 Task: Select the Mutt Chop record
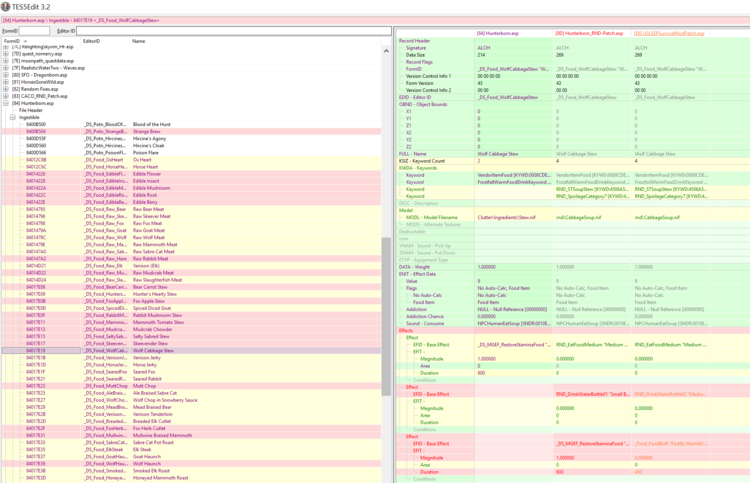[x=191, y=386]
